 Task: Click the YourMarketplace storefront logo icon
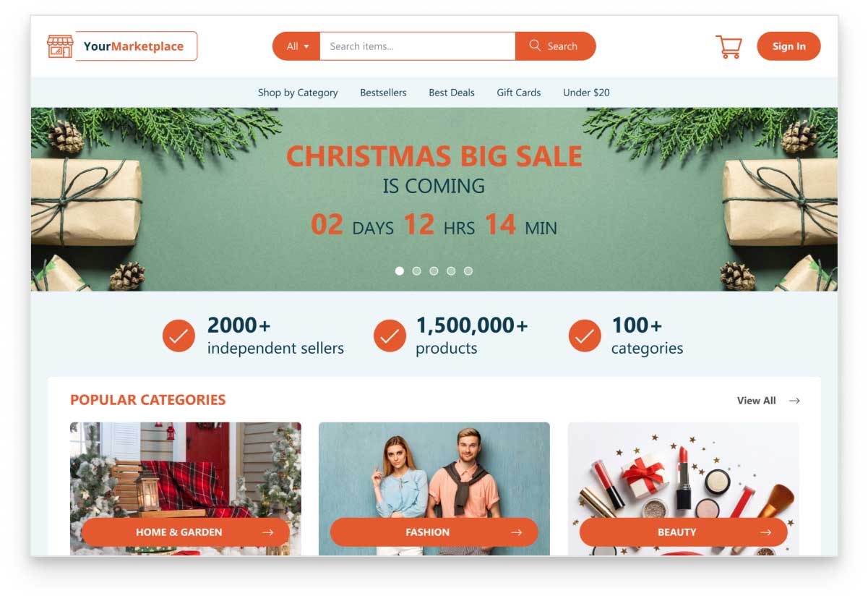[60, 46]
